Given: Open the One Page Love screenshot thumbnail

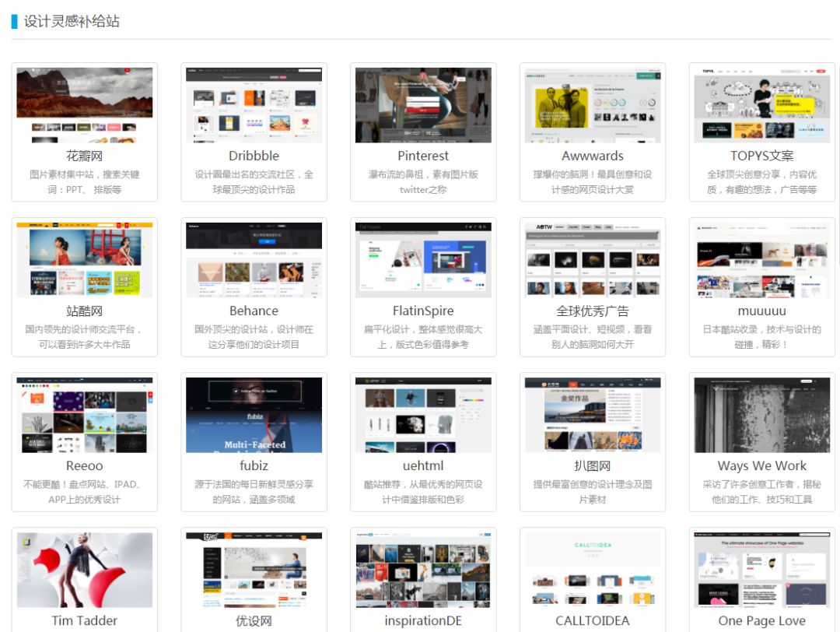Looking at the screenshot, I should [761, 570].
